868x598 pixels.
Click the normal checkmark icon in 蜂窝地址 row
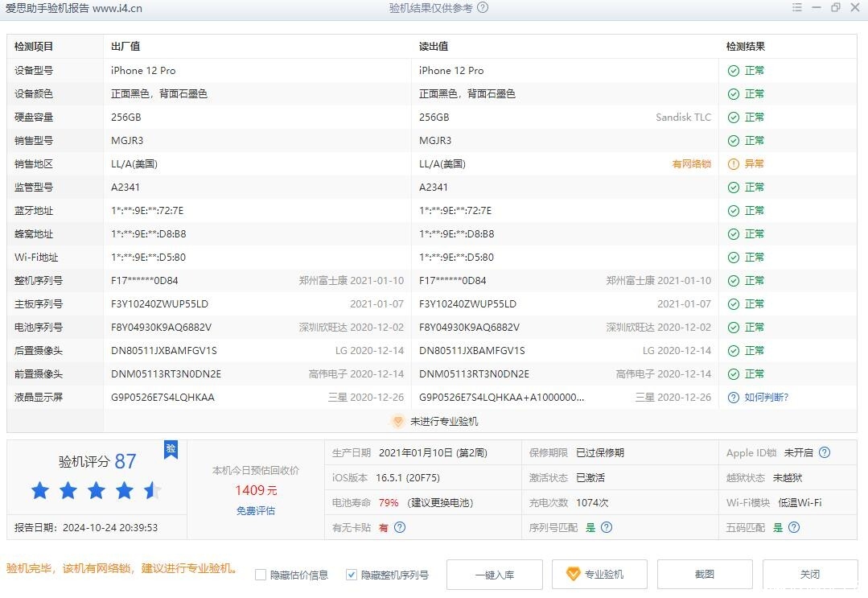coord(734,234)
